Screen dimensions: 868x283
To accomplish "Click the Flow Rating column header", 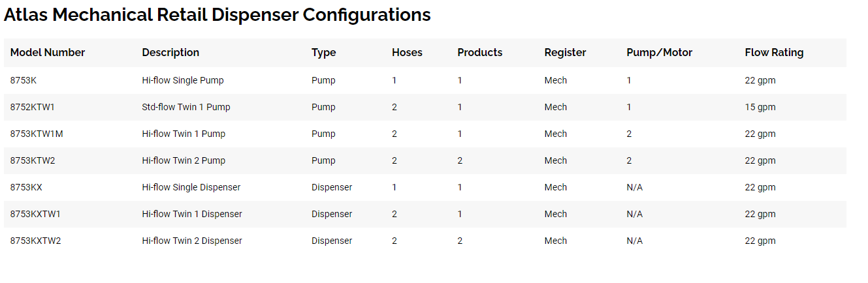I will coord(774,53).
